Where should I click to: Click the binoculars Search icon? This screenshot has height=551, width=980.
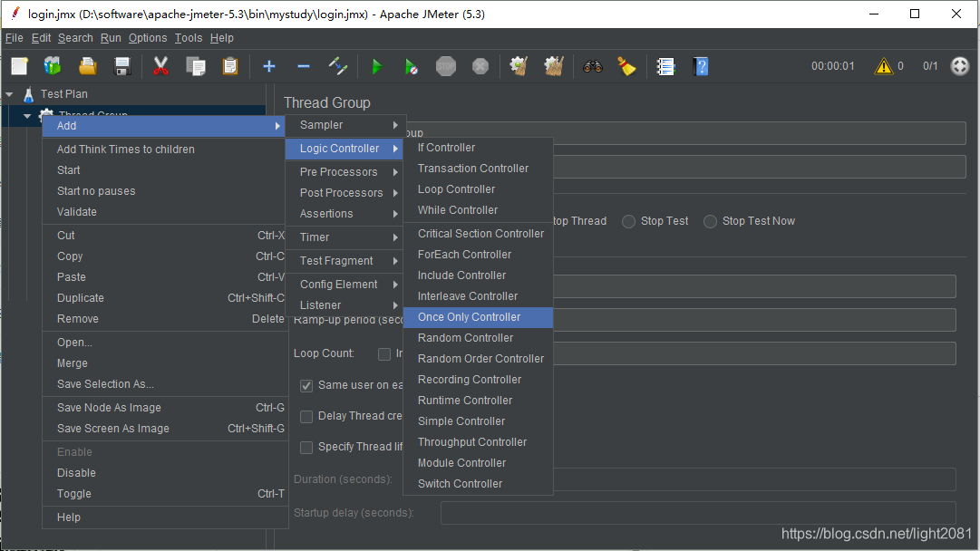point(593,66)
